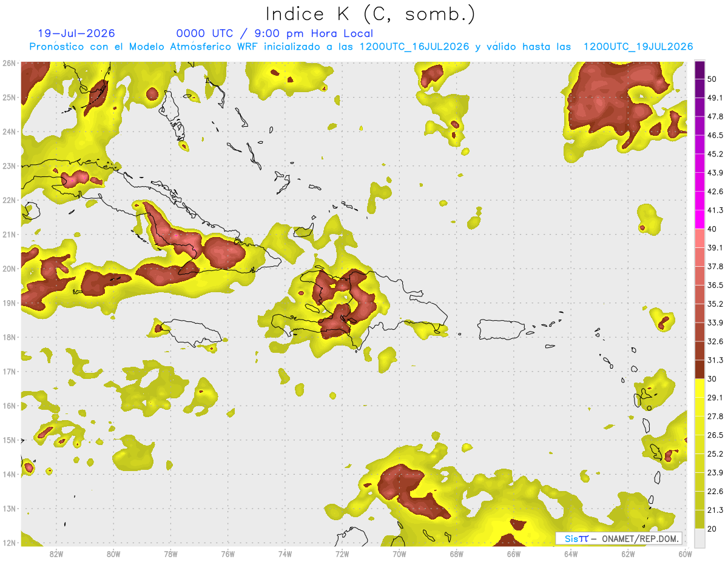The height and width of the screenshot is (562, 728).
Task: Click the colorbar value 30
Action: click(712, 380)
